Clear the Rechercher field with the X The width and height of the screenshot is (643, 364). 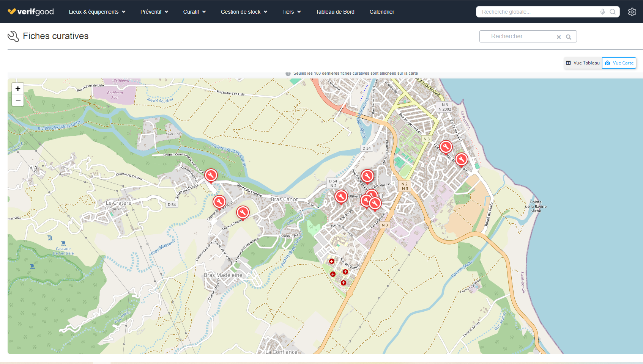pos(559,37)
